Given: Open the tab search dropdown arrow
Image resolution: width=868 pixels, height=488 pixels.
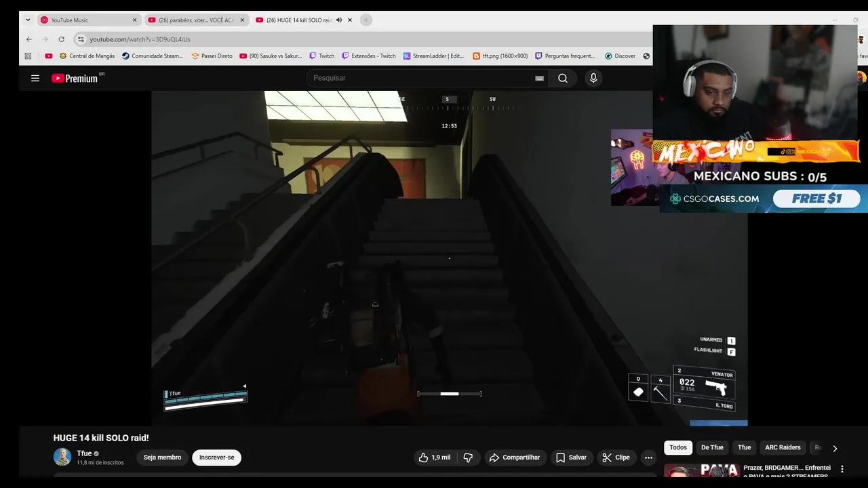Looking at the screenshot, I should click(x=28, y=20).
